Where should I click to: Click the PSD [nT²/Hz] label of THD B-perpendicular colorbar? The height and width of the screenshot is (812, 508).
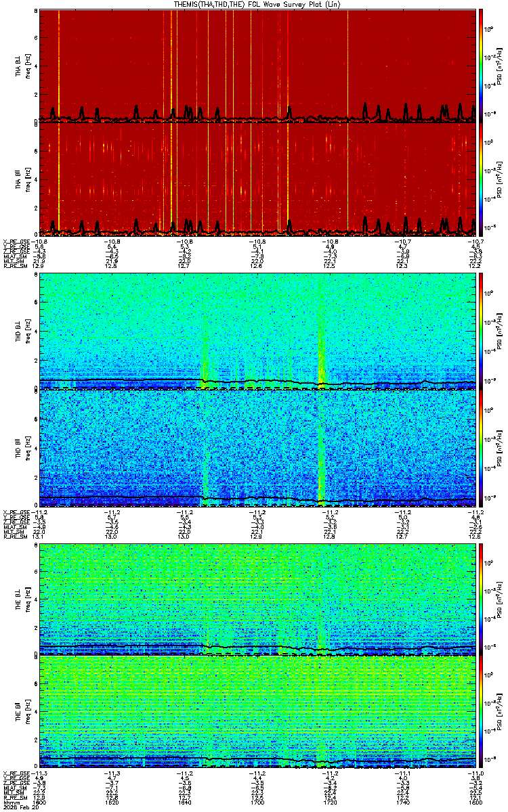(x=500, y=332)
